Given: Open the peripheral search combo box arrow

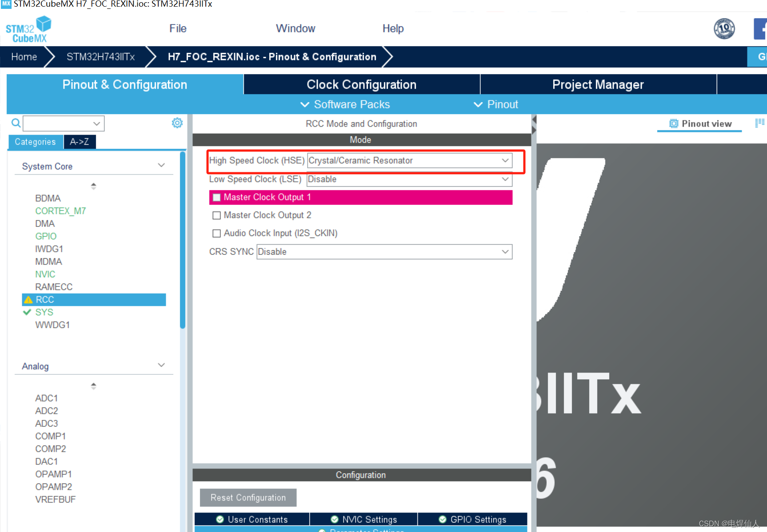Looking at the screenshot, I should 96,123.
